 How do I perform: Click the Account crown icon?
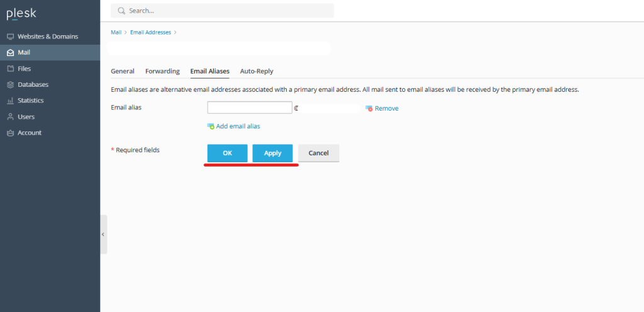point(11,133)
